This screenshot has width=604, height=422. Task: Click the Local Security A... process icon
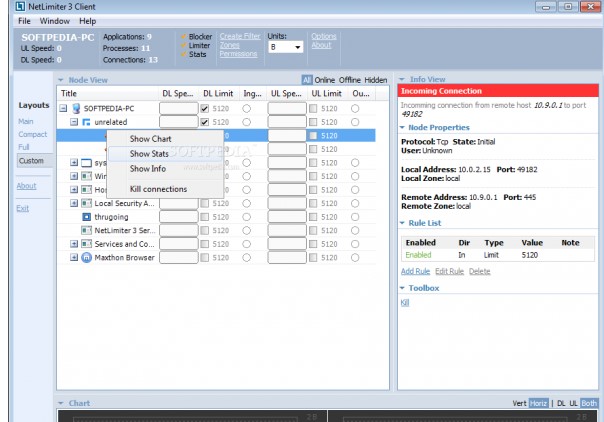[x=86, y=203]
